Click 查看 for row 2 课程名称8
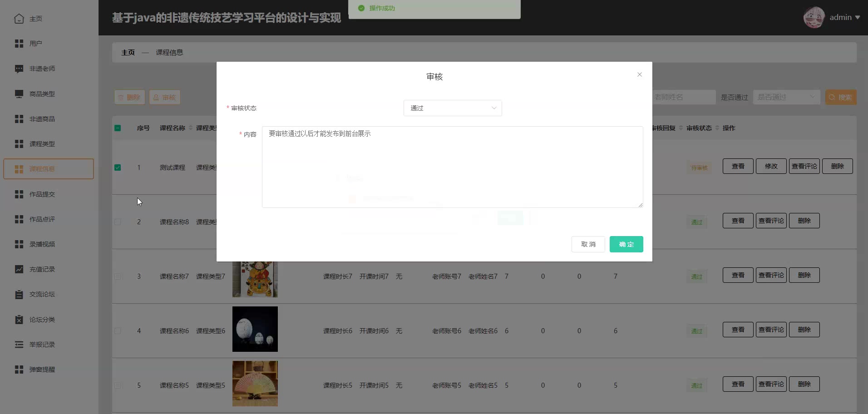This screenshot has width=868, height=414. 738,221
